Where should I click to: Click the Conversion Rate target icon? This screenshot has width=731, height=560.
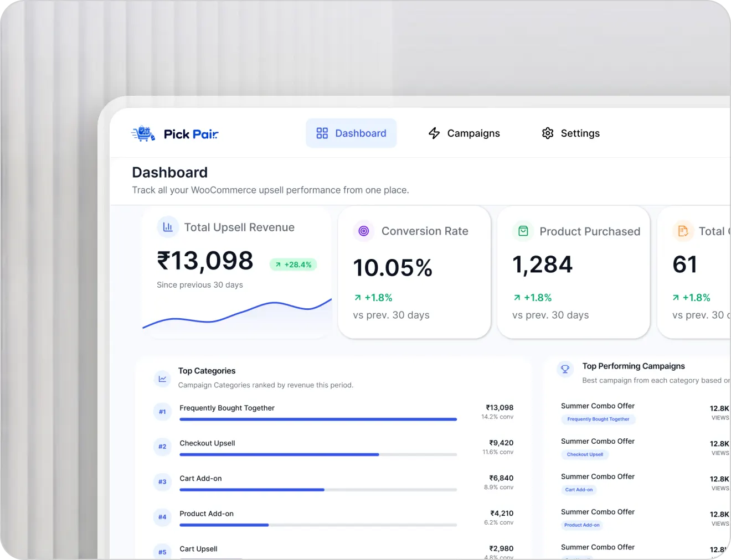364,231
